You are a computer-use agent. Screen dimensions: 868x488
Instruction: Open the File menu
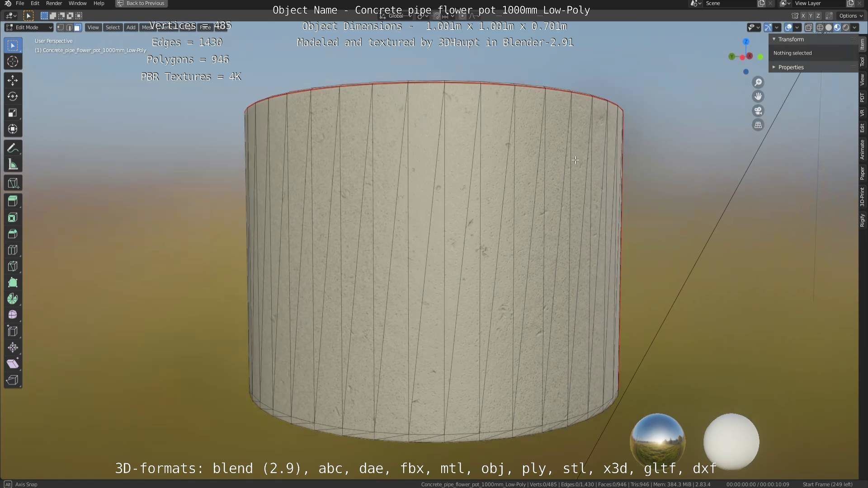click(20, 3)
